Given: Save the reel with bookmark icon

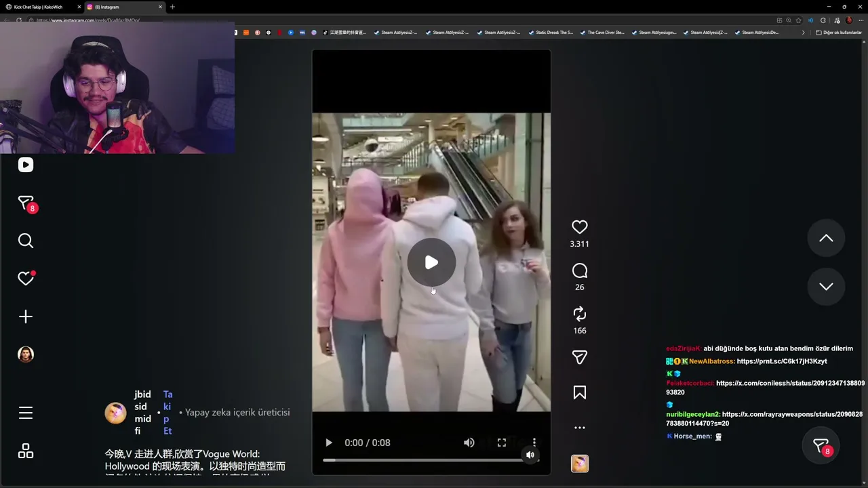Looking at the screenshot, I should (x=579, y=392).
